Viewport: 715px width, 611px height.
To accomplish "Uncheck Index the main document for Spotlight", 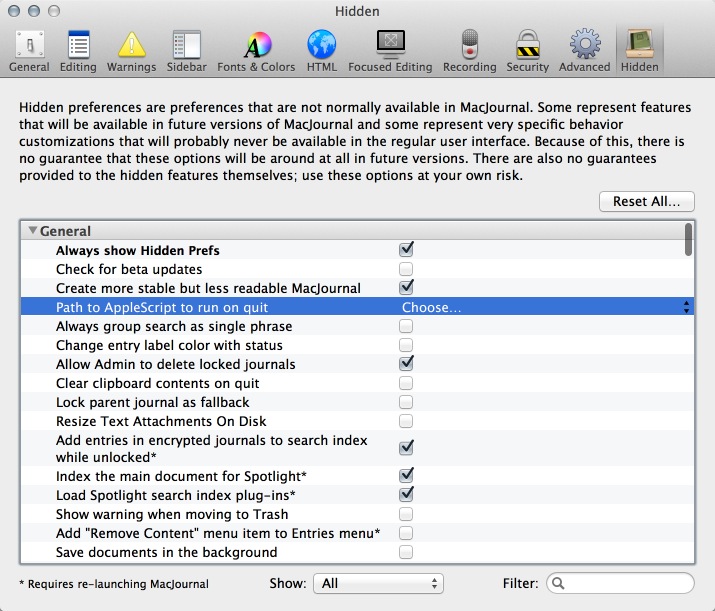I will coord(406,475).
